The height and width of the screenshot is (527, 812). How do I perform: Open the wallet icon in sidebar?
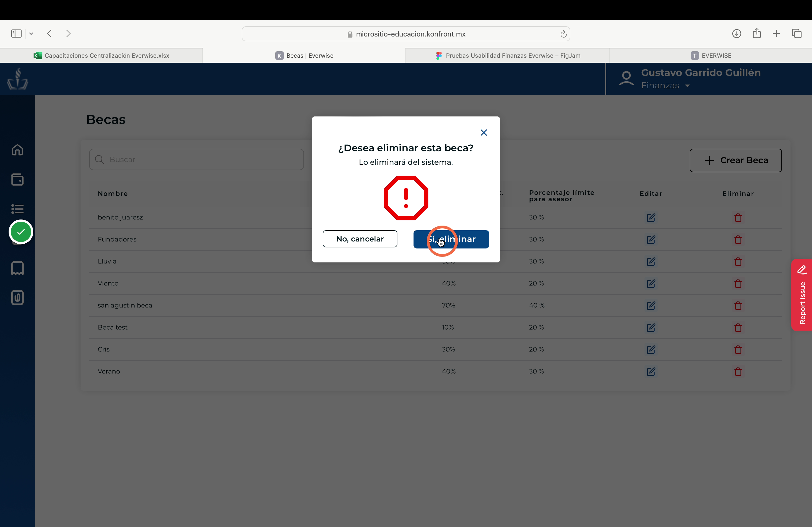coord(17,179)
